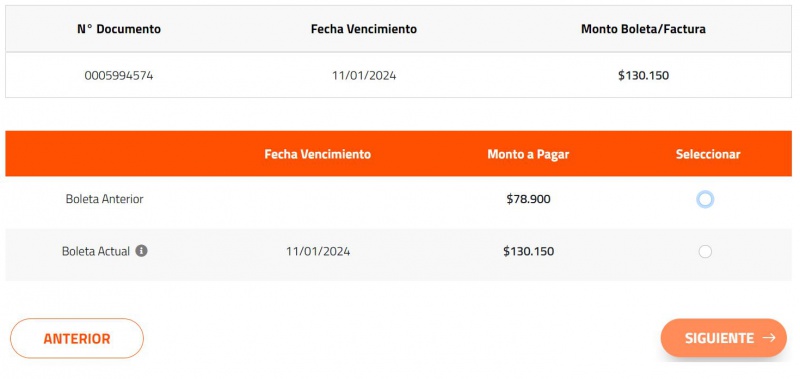Click the top table Fecha Vencimiento header
The height and width of the screenshot is (379, 800).
364,29
